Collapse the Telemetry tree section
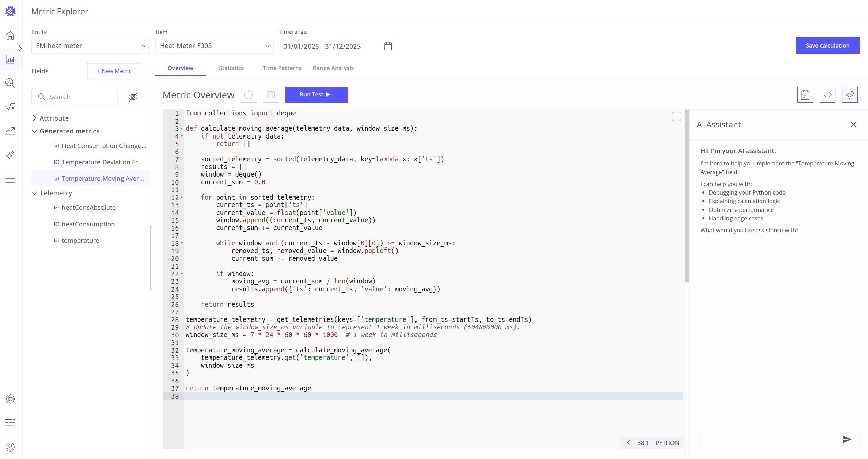This screenshot has height=459, width=868. click(x=34, y=193)
